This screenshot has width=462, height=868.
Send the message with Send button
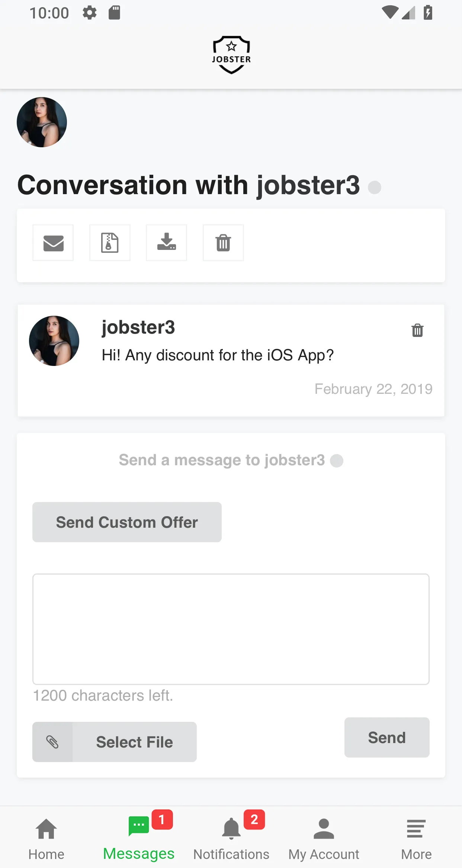(x=387, y=737)
